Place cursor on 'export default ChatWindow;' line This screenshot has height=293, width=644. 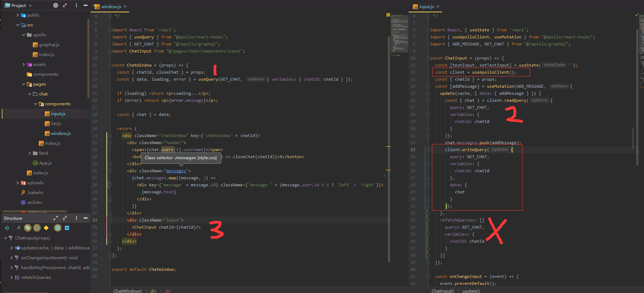click(144, 269)
